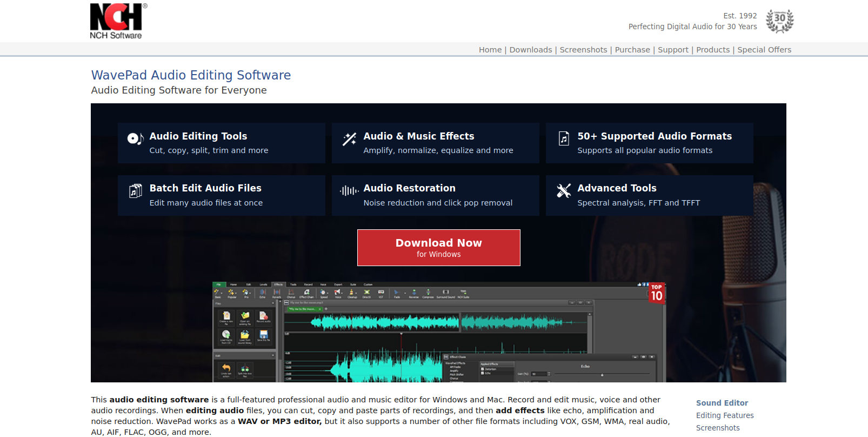Screen dimensions: 868x437
Task: Collapse the Files panel in the sidebar
Action: pyautogui.click(x=273, y=303)
